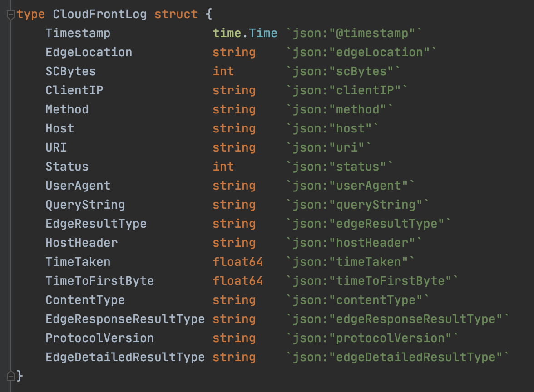534x392 pixels.
Task: Click the ClientIP json tag
Action: click(347, 91)
